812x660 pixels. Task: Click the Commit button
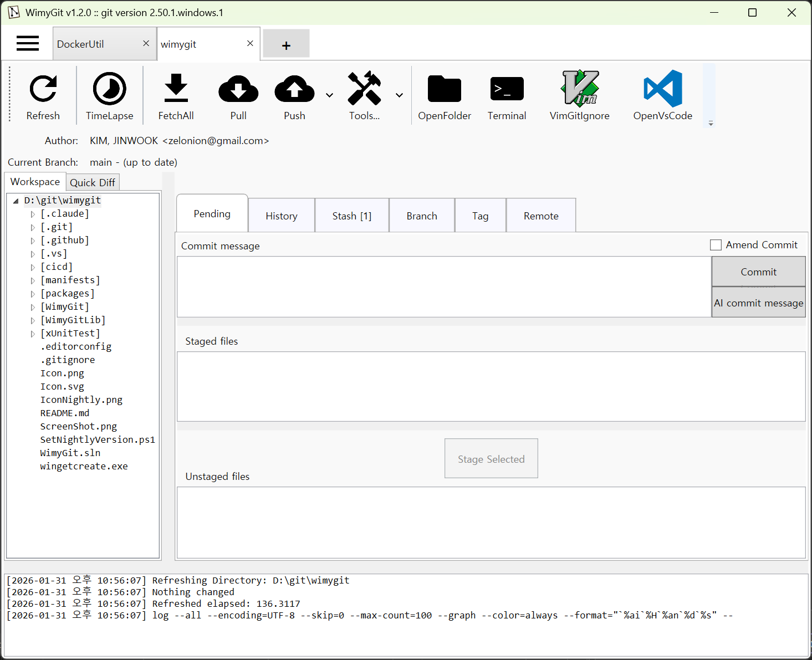[758, 272]
